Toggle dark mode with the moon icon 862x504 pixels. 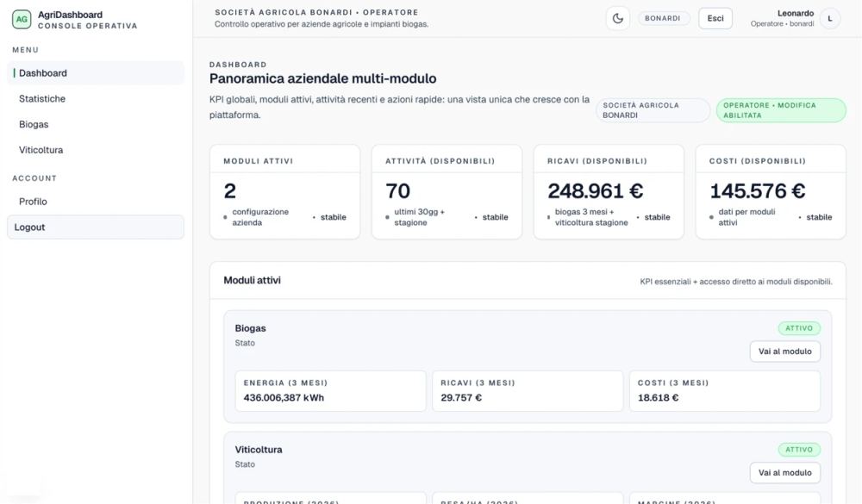tap(618, 18)
